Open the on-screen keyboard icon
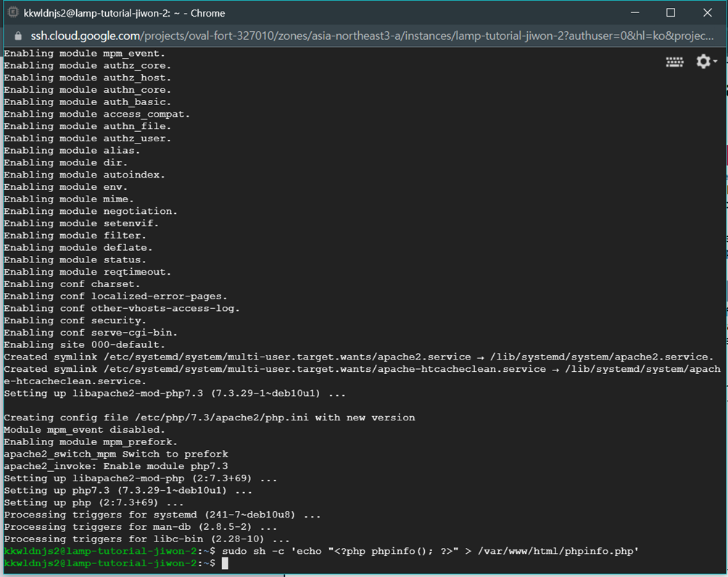 tap(674, 62)
